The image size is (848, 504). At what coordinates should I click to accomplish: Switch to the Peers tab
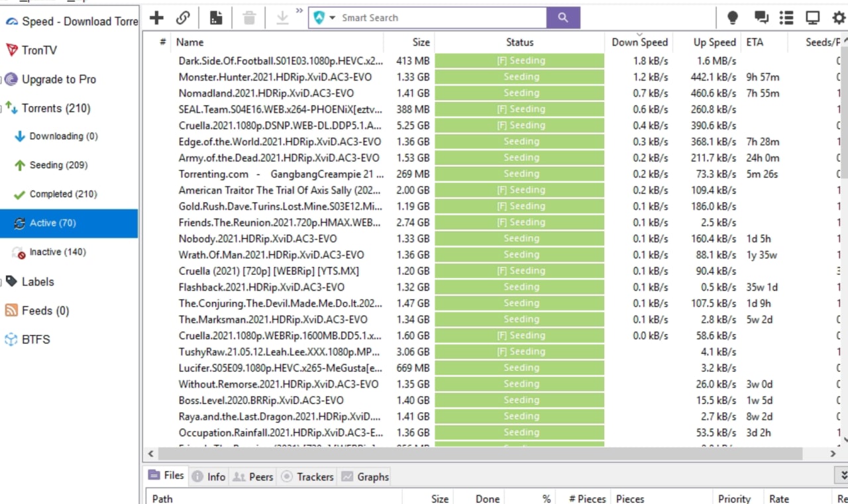[253, 476]
